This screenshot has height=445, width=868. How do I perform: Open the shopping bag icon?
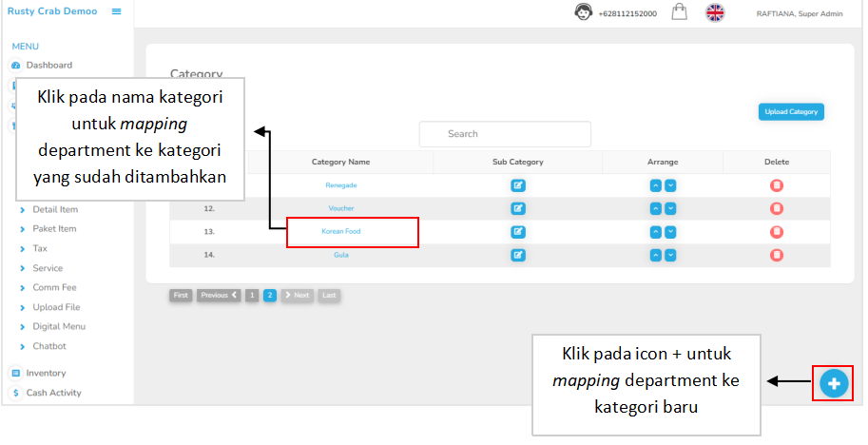coord(679,12)
